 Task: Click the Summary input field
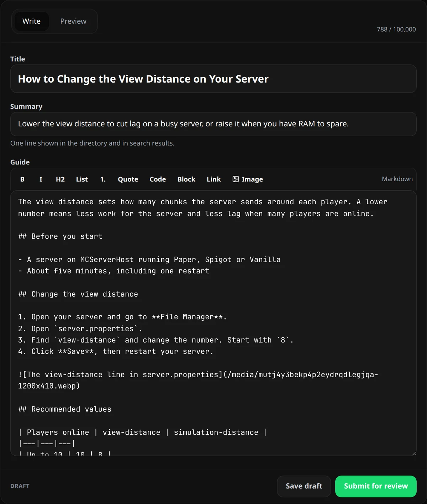[x=213, y=124]
